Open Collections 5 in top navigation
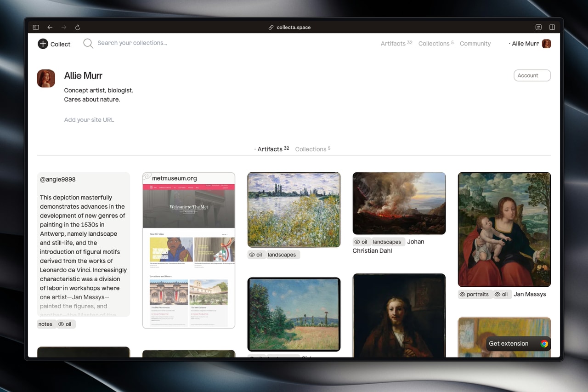The height and width of the screenshot is (392, 588). pyautogui.click(x=436, y=44)
